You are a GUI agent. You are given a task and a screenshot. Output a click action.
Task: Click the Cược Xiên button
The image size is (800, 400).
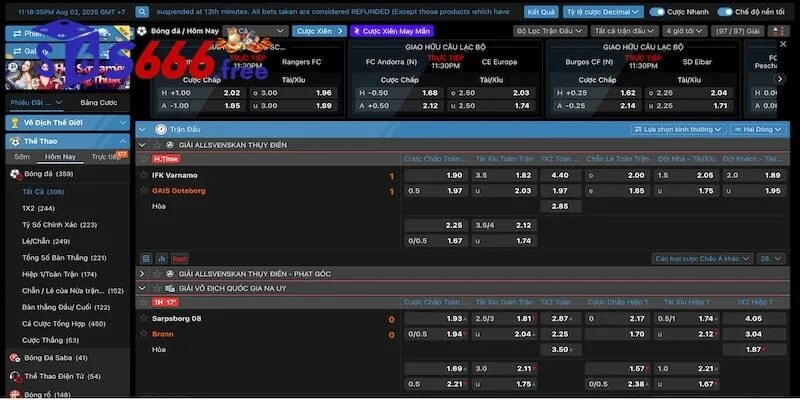click(315, 31)
